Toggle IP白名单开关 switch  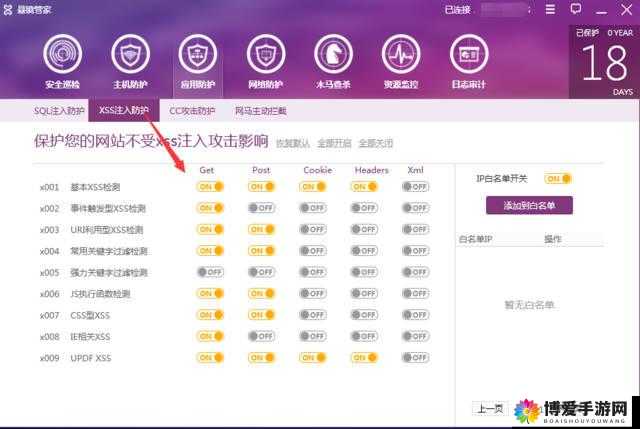(x=558, y=178)
